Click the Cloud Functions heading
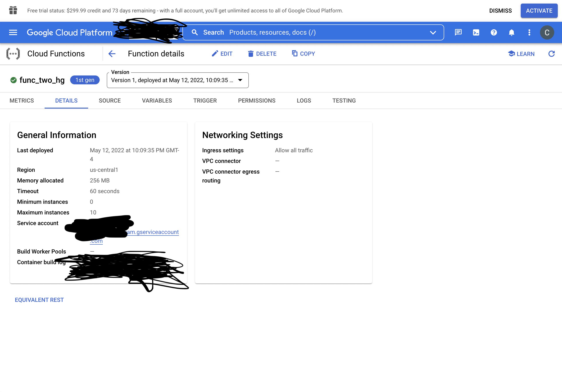 point(56,54)
